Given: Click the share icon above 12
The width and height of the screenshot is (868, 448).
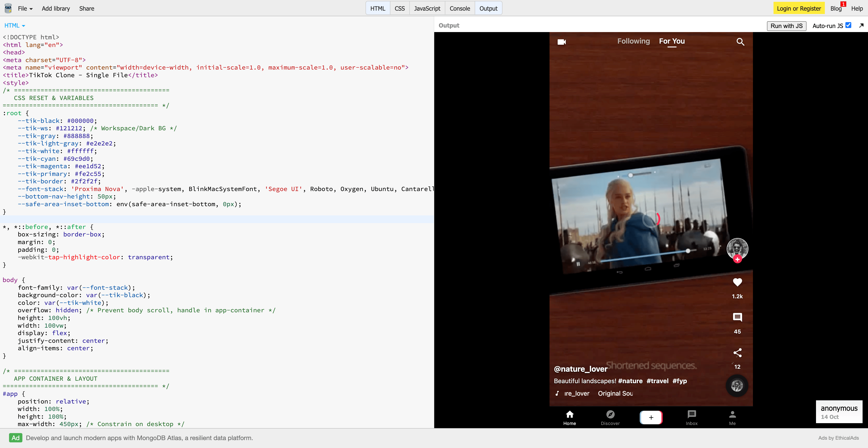Looking at the screenshot, I should click(737, 352).
